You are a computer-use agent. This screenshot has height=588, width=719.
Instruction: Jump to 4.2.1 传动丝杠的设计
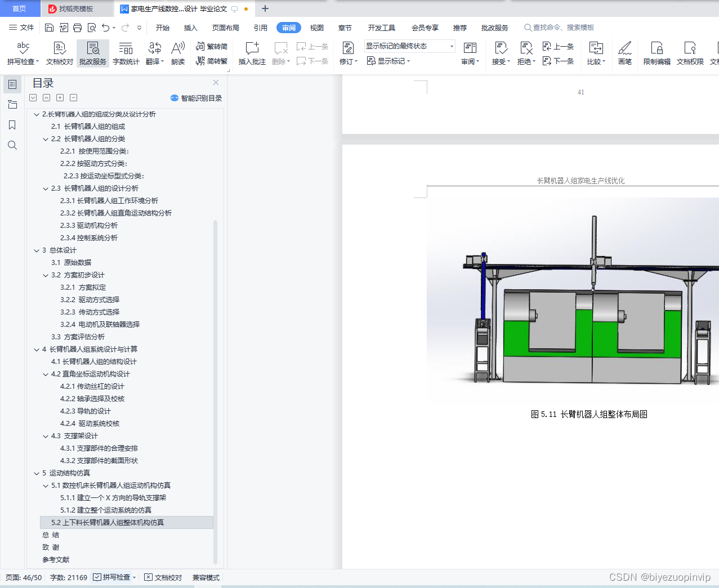[x=92, y=387]
